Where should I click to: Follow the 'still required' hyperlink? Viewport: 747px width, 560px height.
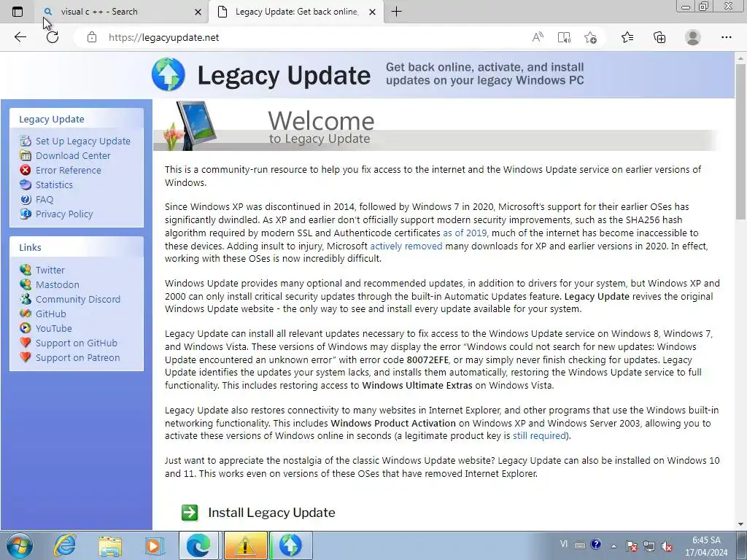(x=539, y=436)
